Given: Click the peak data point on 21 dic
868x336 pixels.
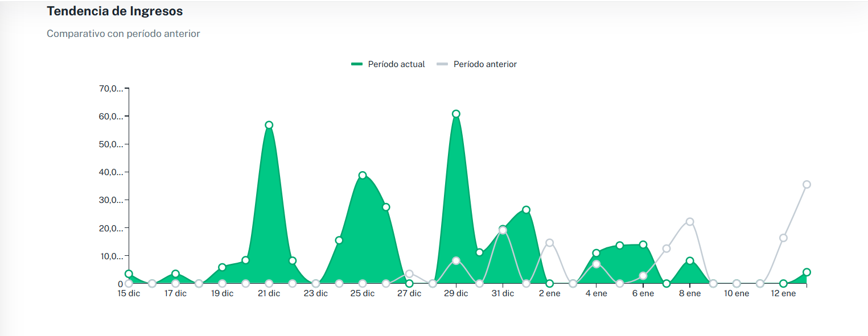Looking at the screenshot, I should pos(268,125).
